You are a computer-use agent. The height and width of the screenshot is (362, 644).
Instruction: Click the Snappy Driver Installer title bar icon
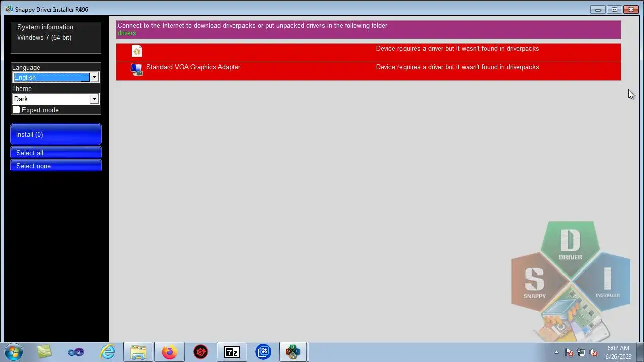point(9,9)
